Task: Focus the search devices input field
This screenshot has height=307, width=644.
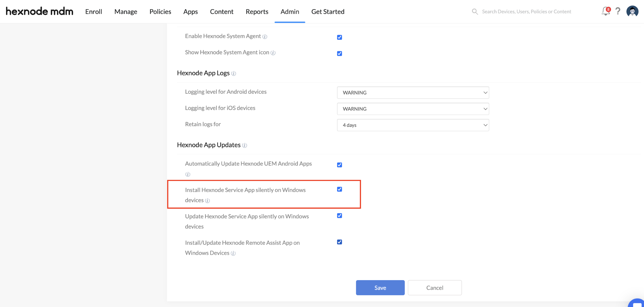Action: [x=527, y=12]
